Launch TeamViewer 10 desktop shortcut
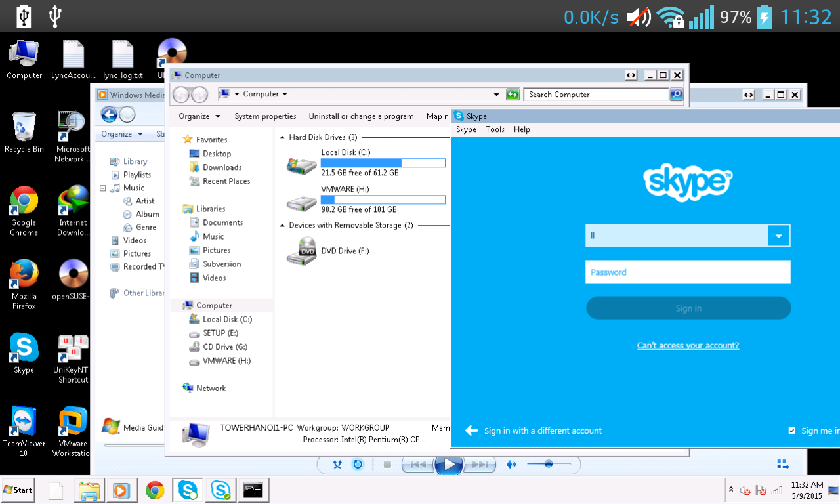The height and width of the screenshot is (504, 840). [24, 432]
